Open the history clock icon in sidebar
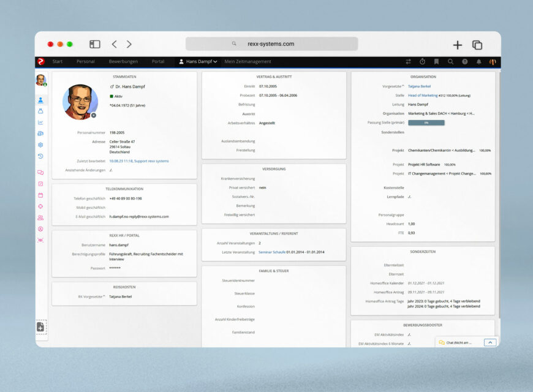The width and height of the screenshot is (533, 392). click(x=40, y=156)
